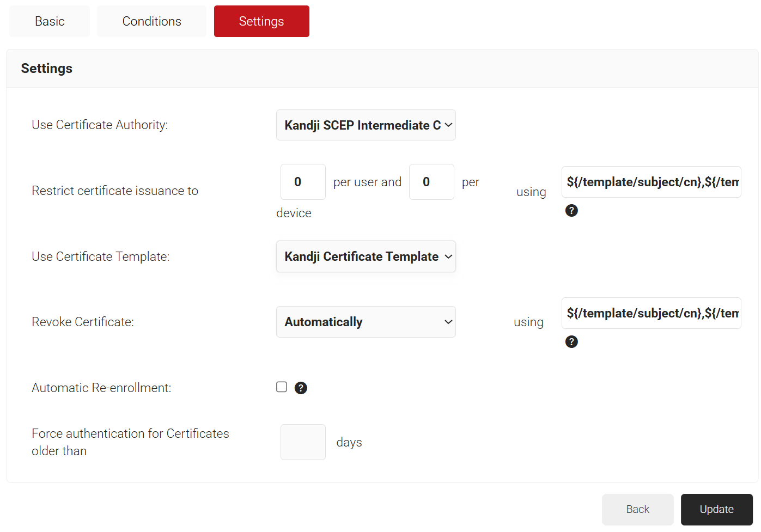Go to the Conditions tab

(151, 21)
